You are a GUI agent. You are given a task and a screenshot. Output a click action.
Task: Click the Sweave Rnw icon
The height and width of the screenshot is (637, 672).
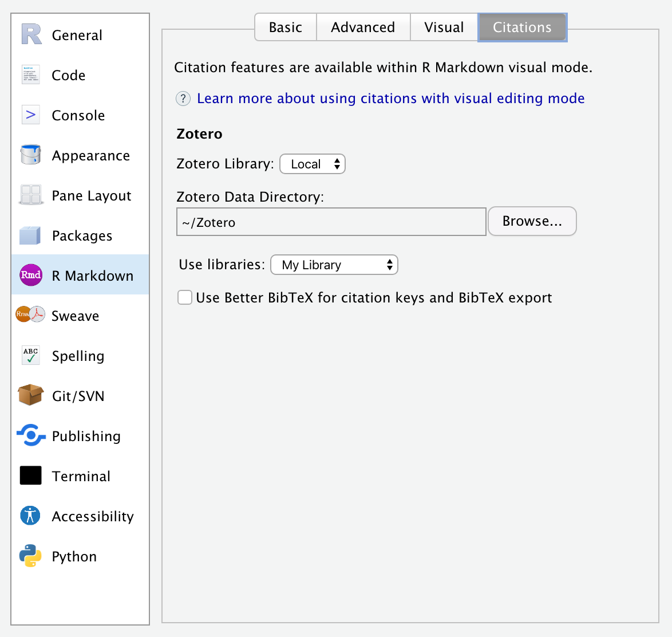tap(30, 314)
